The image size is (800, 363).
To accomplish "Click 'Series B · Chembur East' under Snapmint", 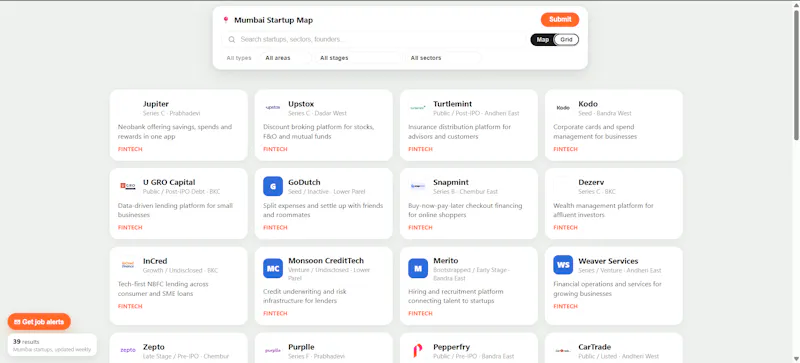I will pos(465,192).
